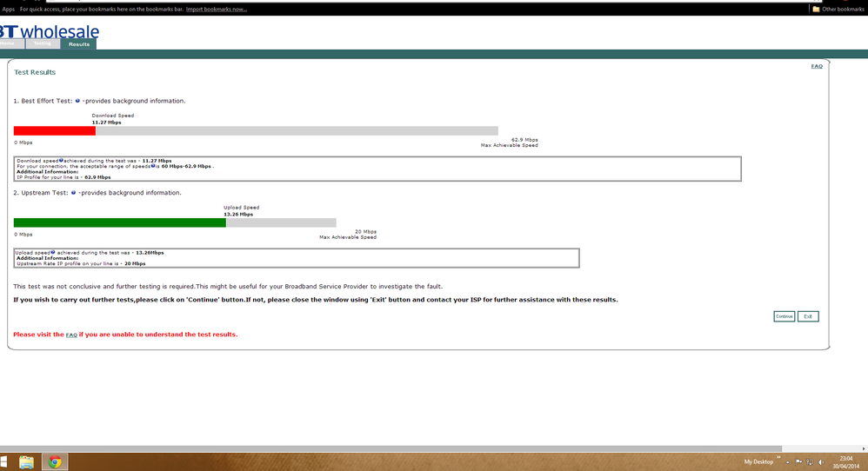Screen dimensions: 868x471
Task: Click the green upload speed bar
Action: 119,222
